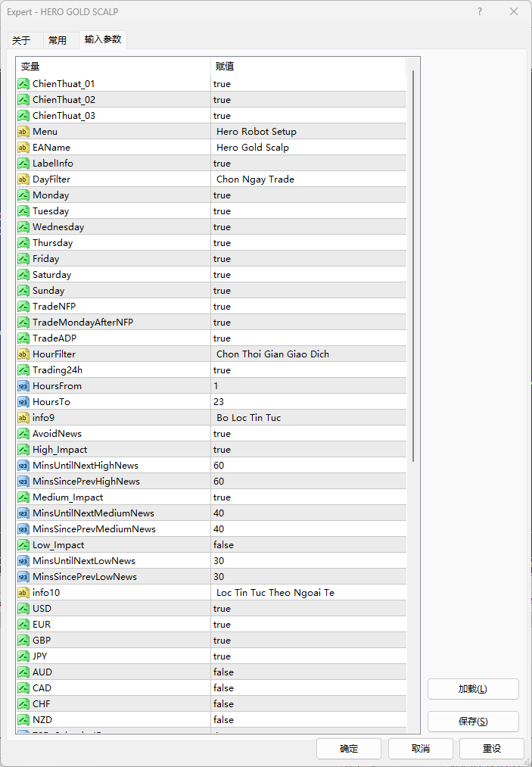This screenshot has width=532, height=767.
Task: Open the LabelInfo value dropdown cell
Action: coord(308,164)
